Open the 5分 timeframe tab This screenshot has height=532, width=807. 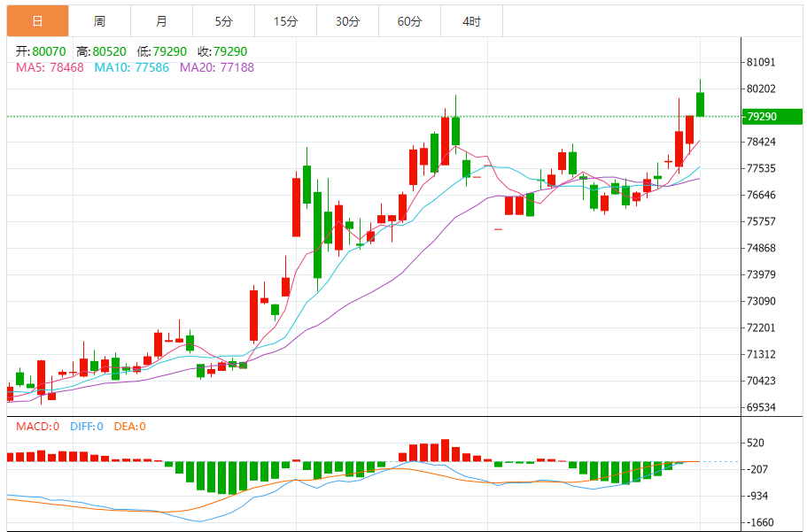[x=223, y=21]
